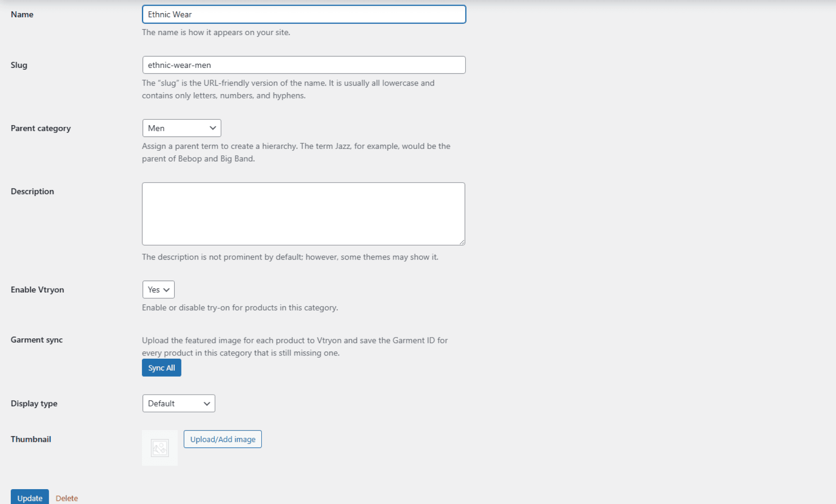The height and width of the screenshot is (504, 836).
Task: Click the image placeholder icon under Thumbnail
Action: 159,447
